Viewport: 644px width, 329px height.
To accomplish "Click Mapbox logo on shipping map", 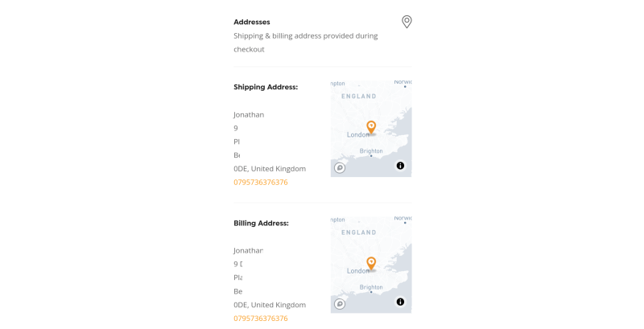I will click(x=340, y=168).
